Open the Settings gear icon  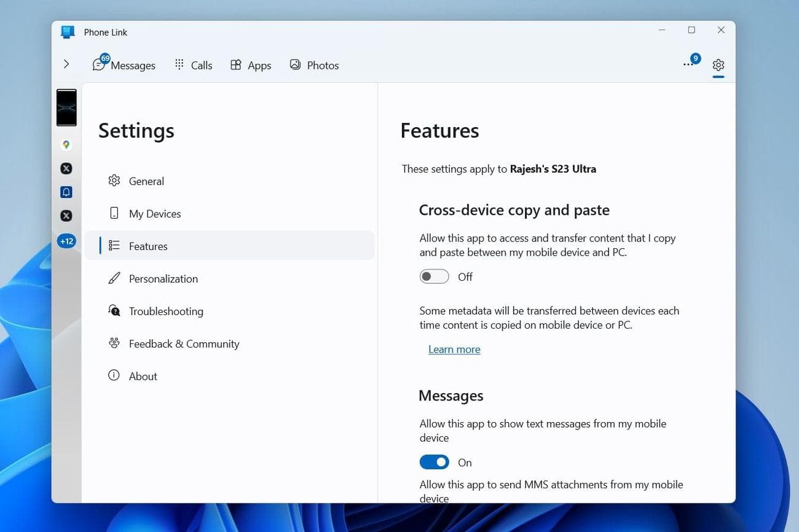click(718, 65)
